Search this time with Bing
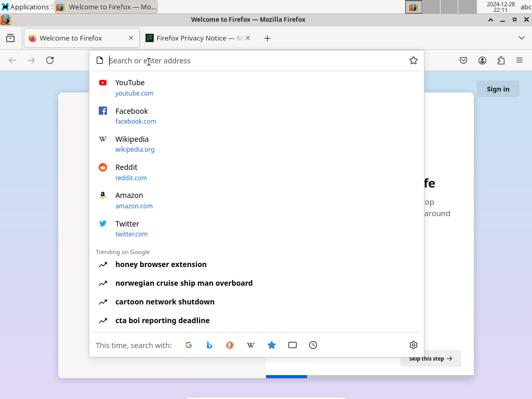 coord(209,345)
